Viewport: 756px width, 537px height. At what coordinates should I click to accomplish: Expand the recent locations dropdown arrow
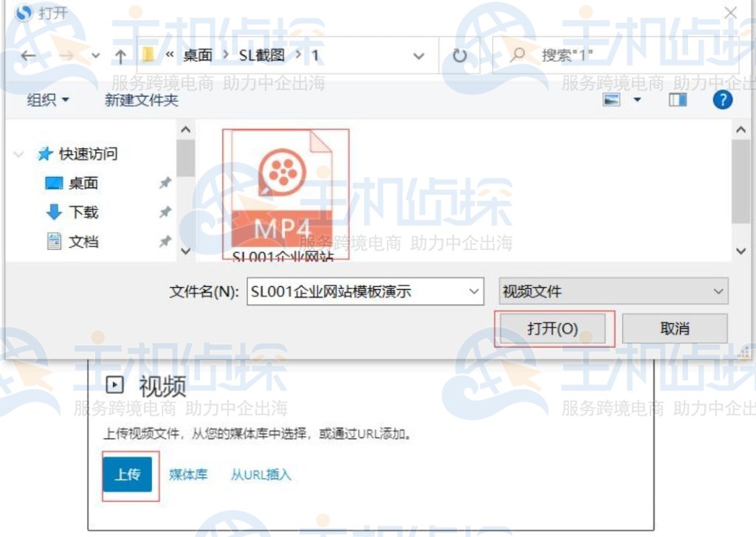click(x=95, y=56)
